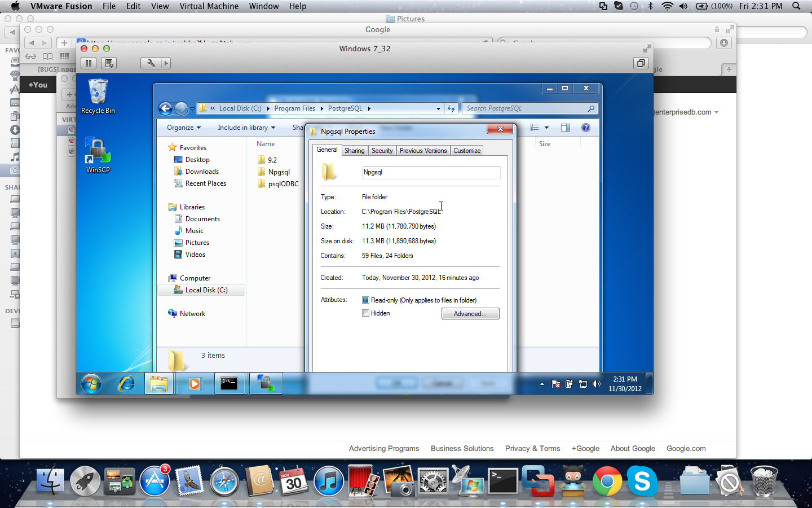Select Local Disk (C:) in navigation pane
Viewport: 812px width, 508px height.
tap(206, 290)
